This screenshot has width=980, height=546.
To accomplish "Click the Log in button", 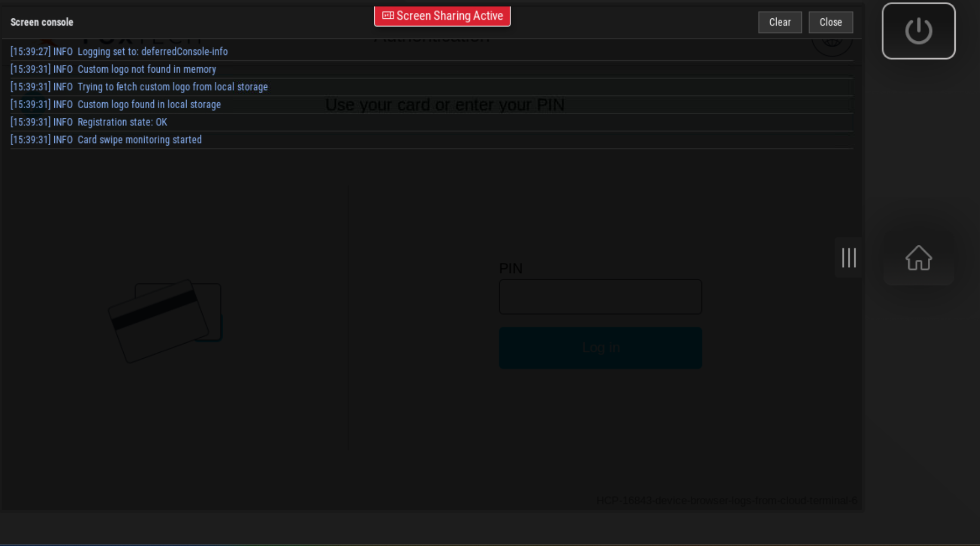I will point(600,348).
